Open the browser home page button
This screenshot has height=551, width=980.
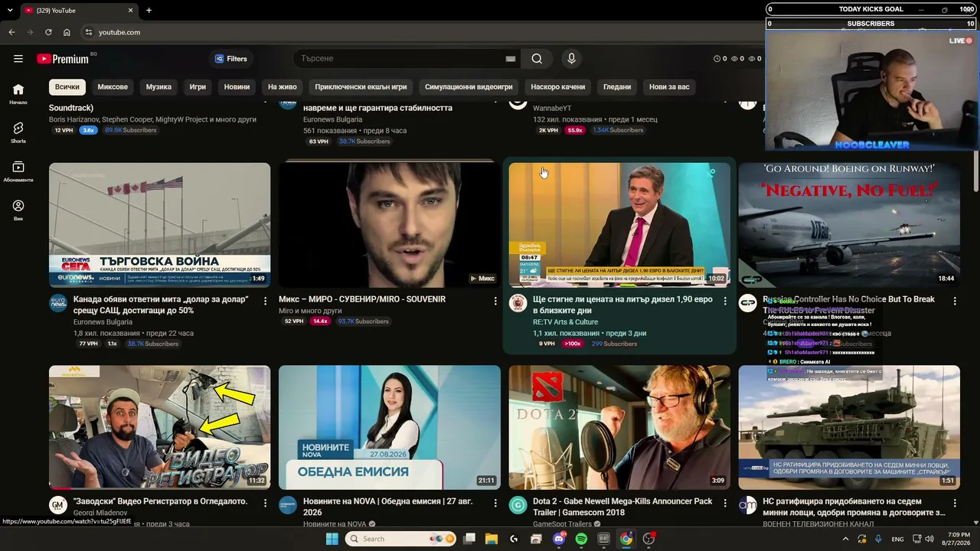point(67,32)
